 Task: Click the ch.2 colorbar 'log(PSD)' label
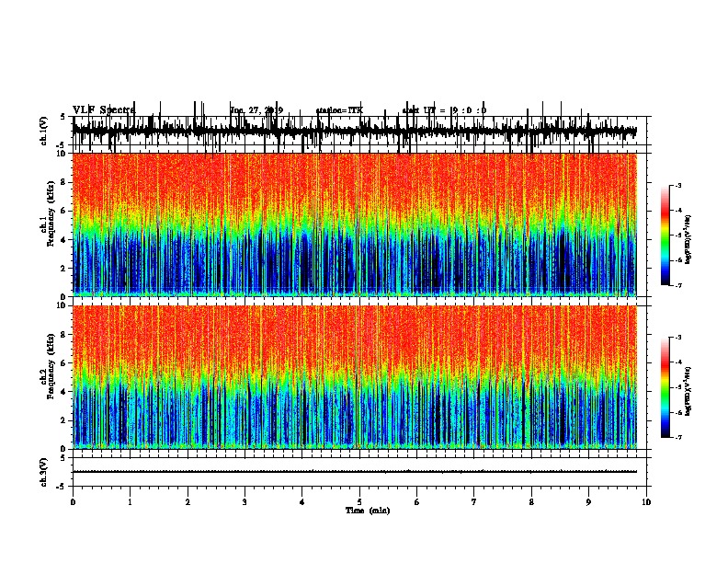tap(688, 391)
